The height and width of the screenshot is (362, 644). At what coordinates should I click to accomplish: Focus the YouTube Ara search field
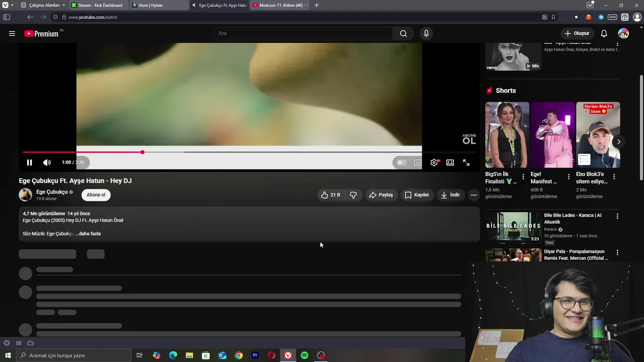tap(303, 34)
